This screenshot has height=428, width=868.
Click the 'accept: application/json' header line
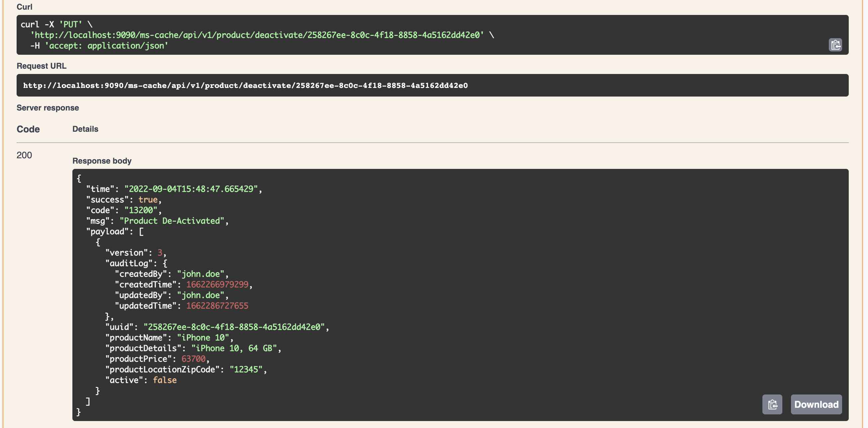(x=107, y=45)
